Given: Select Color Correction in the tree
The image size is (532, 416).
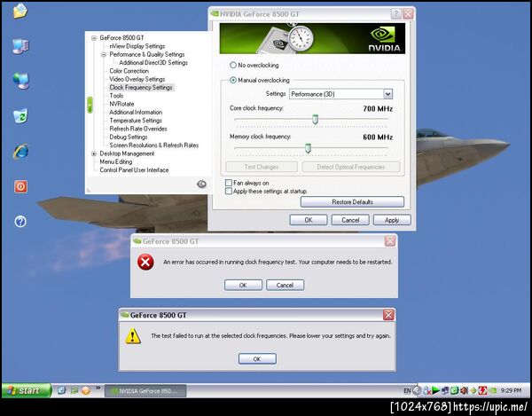Looking at the screenshot, I should click(x=129, y=71).
